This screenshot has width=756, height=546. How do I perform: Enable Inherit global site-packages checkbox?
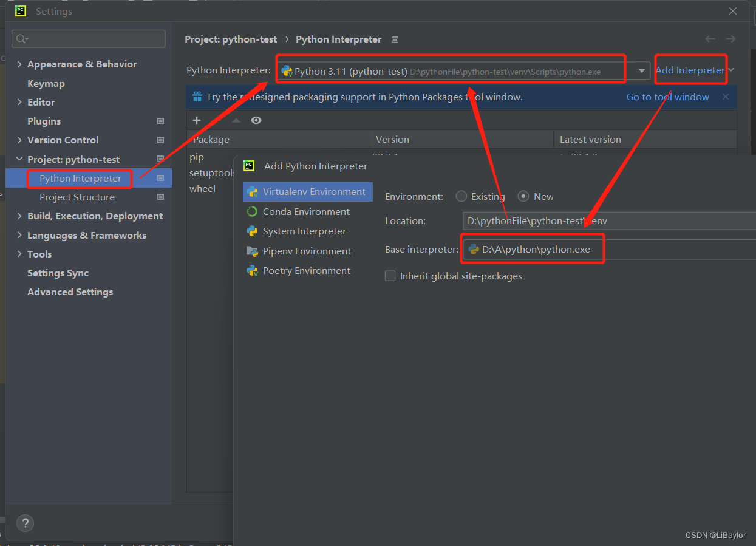[x=390, y=276]
